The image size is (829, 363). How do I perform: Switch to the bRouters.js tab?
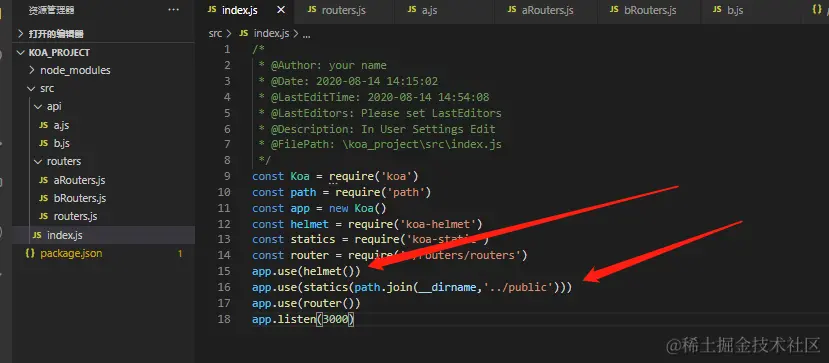pos(650,10)
